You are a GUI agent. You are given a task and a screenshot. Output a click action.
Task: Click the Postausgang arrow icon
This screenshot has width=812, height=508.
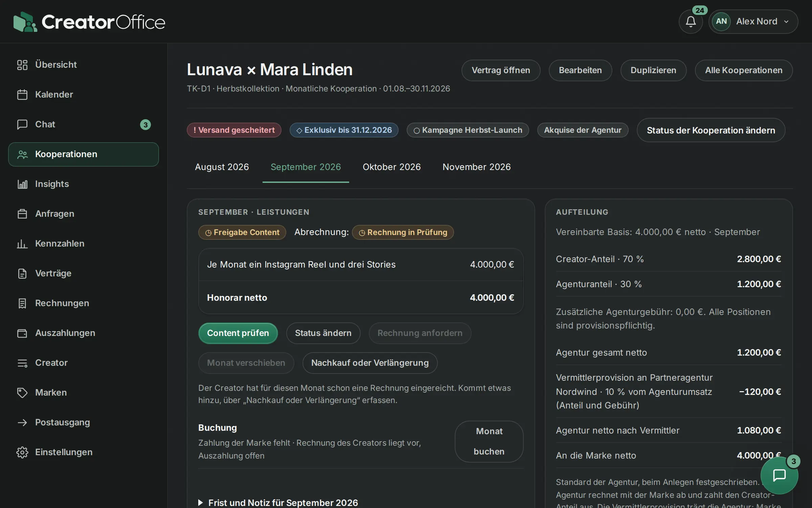point(22,422)
